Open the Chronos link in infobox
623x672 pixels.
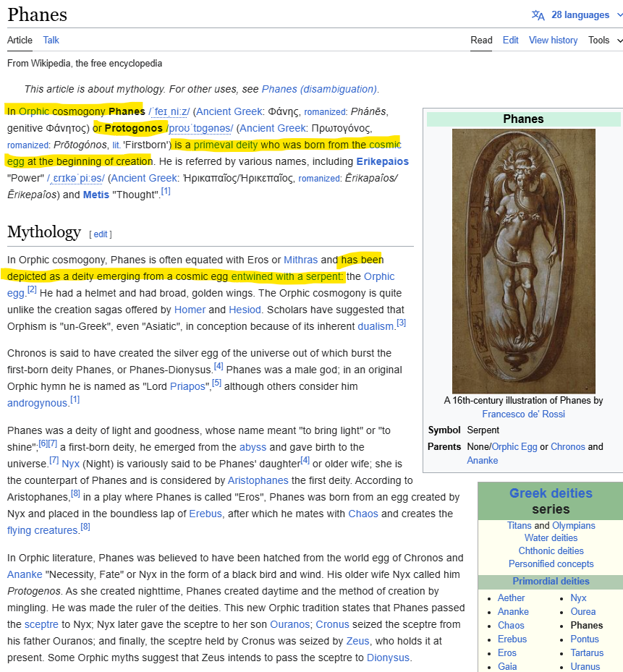568,447
